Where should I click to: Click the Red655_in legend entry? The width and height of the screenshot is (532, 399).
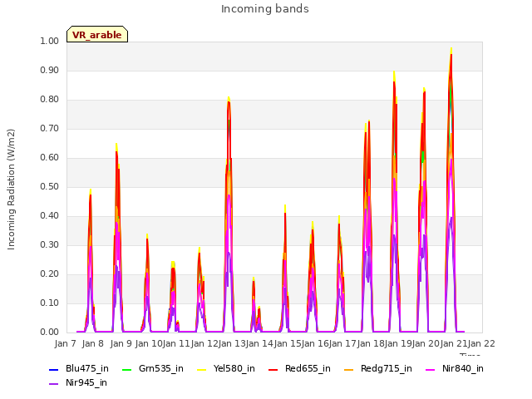(299, 368)
